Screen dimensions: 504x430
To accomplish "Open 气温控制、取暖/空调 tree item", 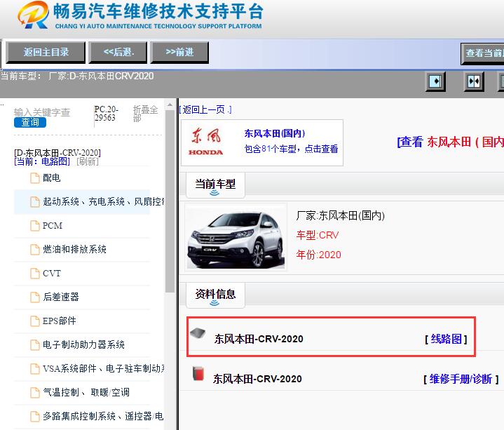I will tap(86, 392).
